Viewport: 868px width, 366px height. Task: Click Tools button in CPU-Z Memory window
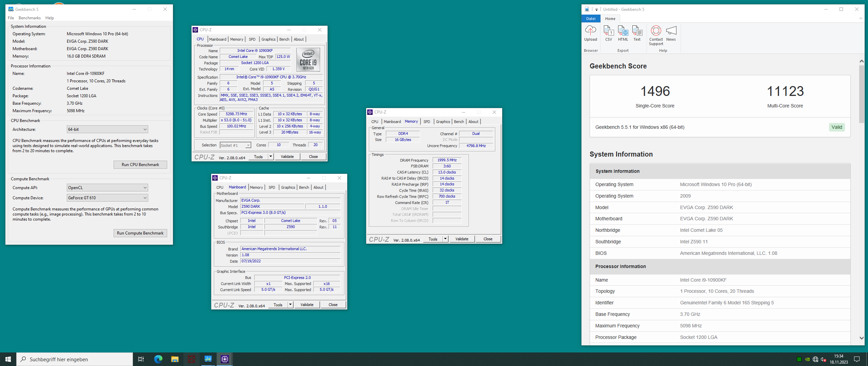(433, 239)
